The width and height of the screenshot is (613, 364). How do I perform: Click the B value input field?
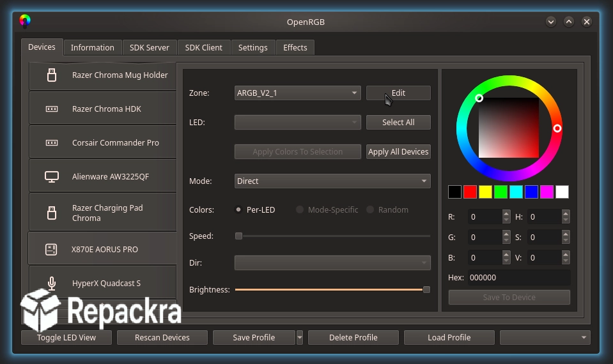pyautogui.click(x=485, y=258)
